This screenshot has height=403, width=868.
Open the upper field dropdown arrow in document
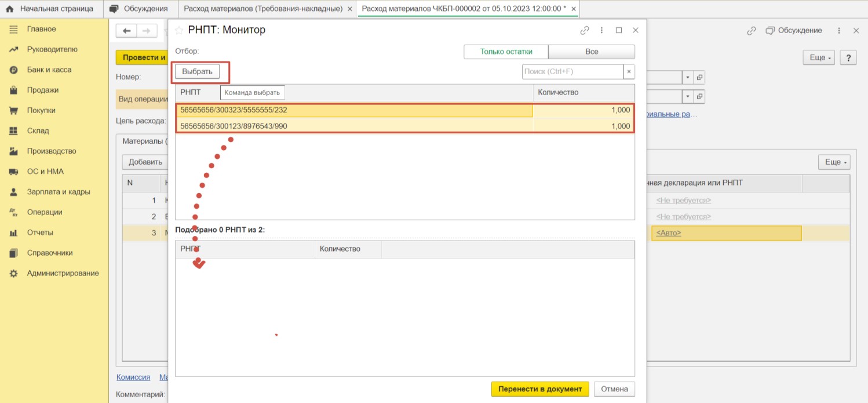click(688, 78)
